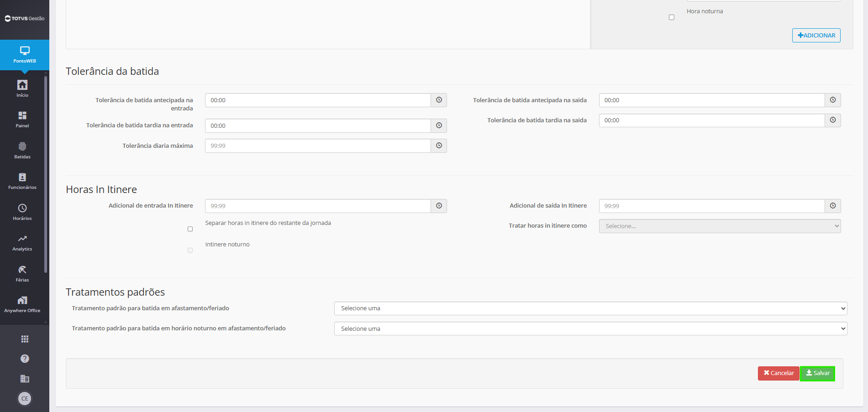Toggle the Intinere noturno checkbox
Screen dimensions: 868x412
click(190, 250)
